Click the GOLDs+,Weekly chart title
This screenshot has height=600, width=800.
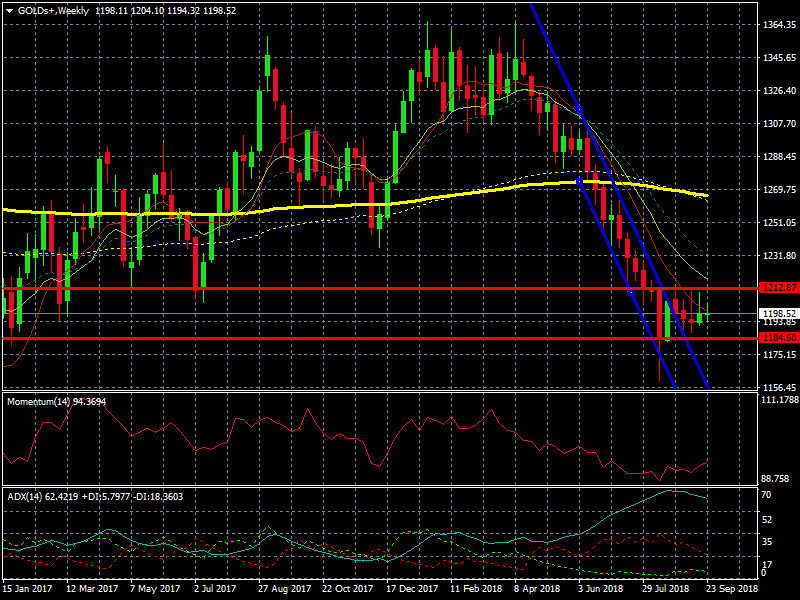coord(52,10)
